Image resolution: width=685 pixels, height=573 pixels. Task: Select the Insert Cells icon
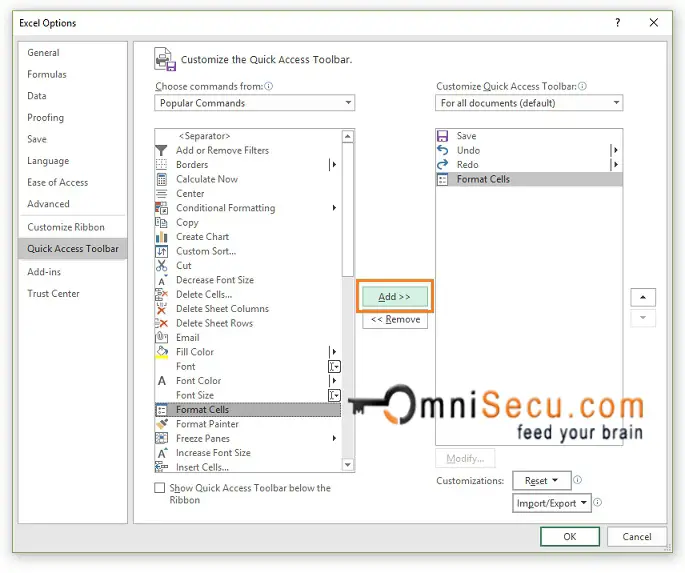click(161, 467)
